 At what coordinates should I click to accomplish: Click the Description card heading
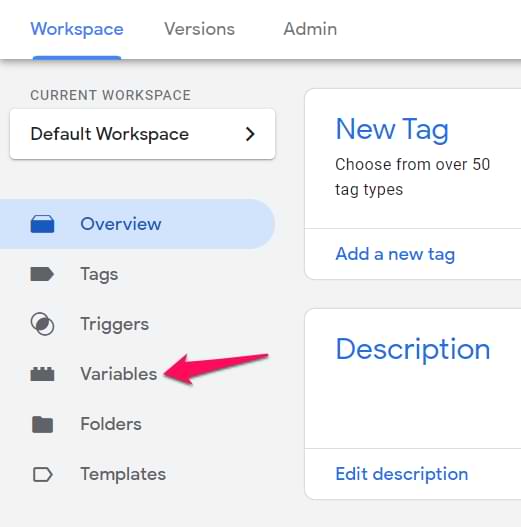coord(413,350)
